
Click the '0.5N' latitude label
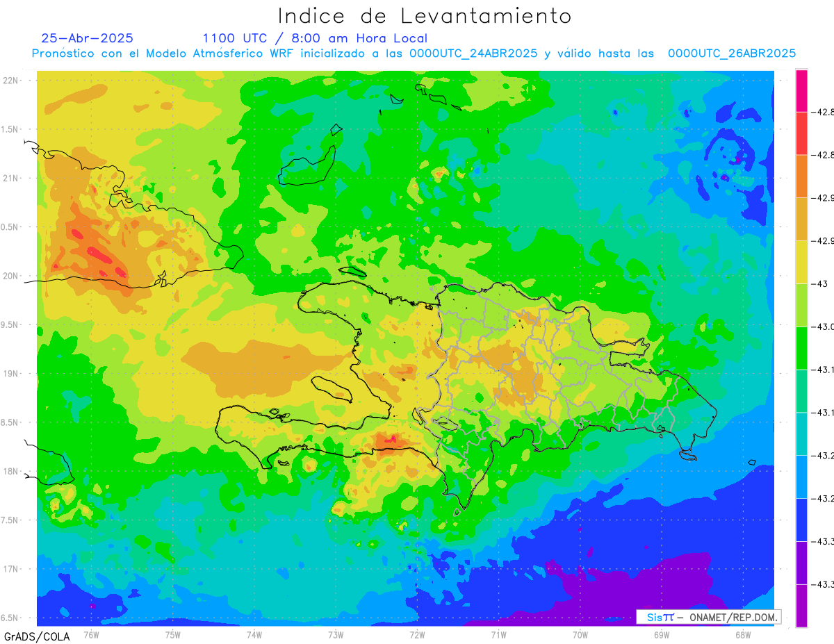[x=10, y=227]
